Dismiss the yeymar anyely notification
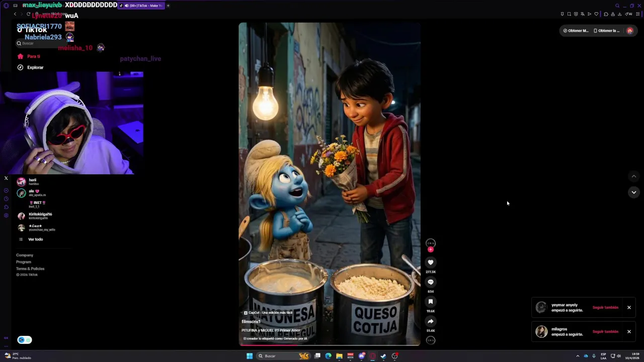The width and height of the screenshot is (644, 362). click(629, 308)
